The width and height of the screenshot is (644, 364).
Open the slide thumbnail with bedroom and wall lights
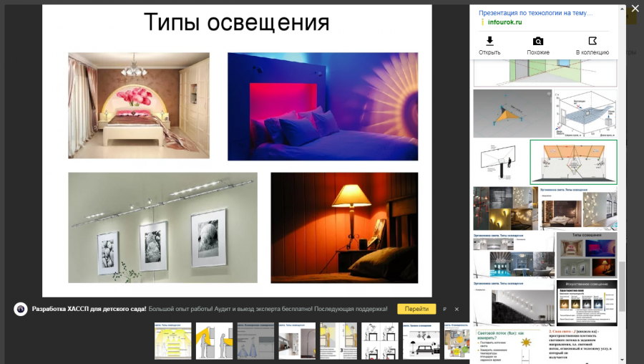(x=578, y=208)
